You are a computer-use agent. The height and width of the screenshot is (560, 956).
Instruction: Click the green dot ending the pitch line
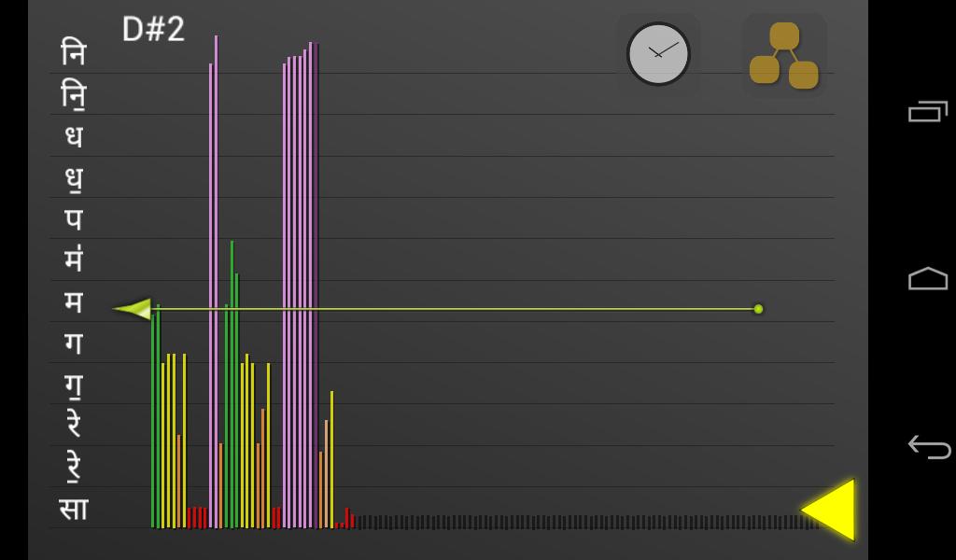[x=758, y=309]
